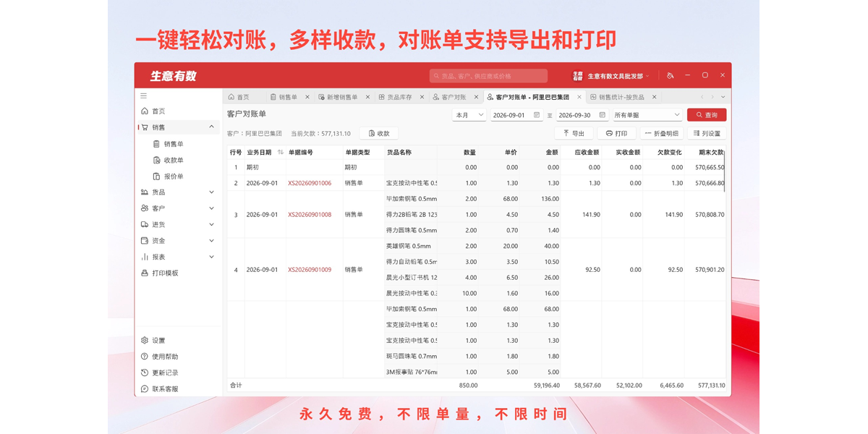This screenshot has height=434, width=868.
Task: Click the calendar icon in start date field
Action: 536,115
